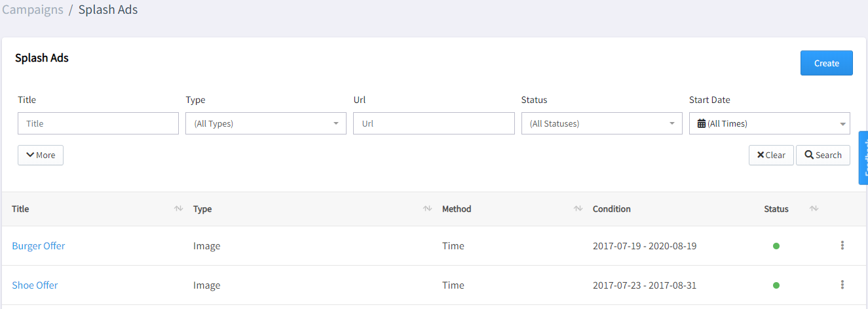
Task: Select the Splash Ads breadcrumb
Action: click(108, 10)
